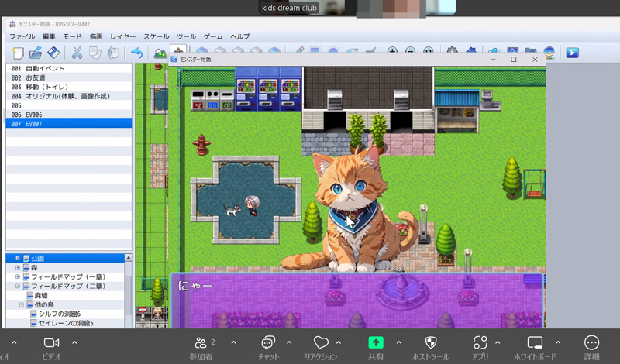The height and width of the screenshot is (364, 620).
Task: Open the ヘルプ menu
Action: 240,36
